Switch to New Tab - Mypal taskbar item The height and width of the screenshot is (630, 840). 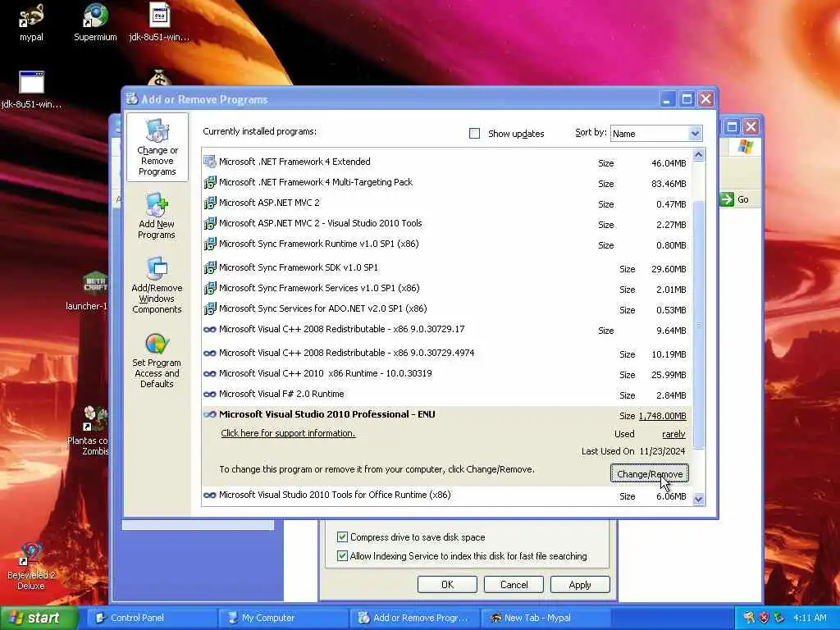[x=546, y=618]
